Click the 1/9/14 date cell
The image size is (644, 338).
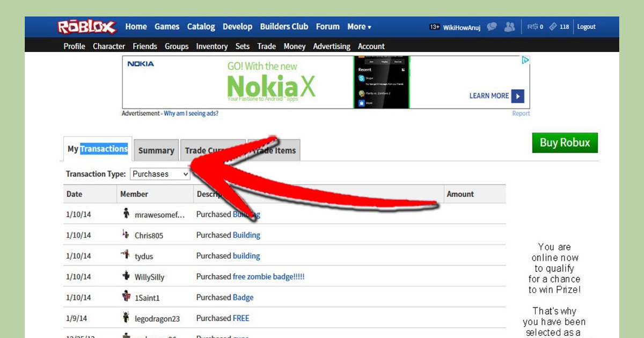pyautogui.click(x=76, y=318)
